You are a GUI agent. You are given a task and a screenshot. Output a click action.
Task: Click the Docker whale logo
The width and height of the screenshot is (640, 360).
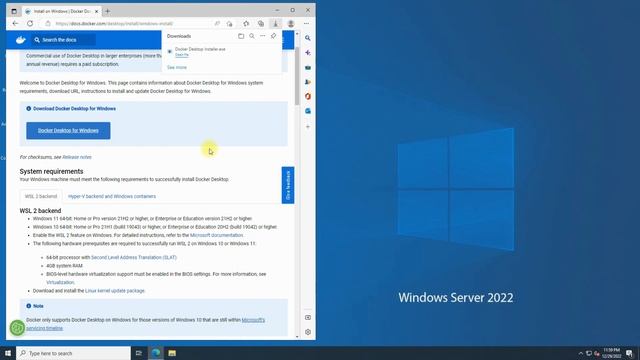point(20,40)
